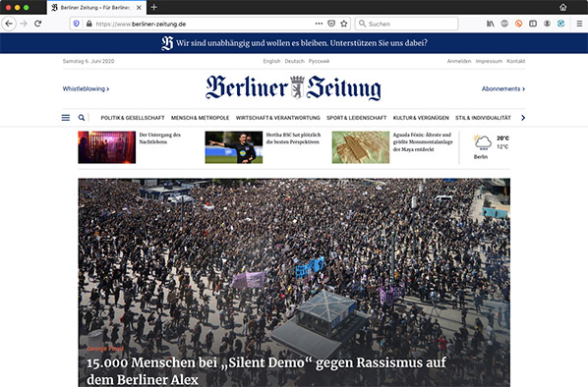
Task: Open a new tab with plus
Action: pos(153,7)
